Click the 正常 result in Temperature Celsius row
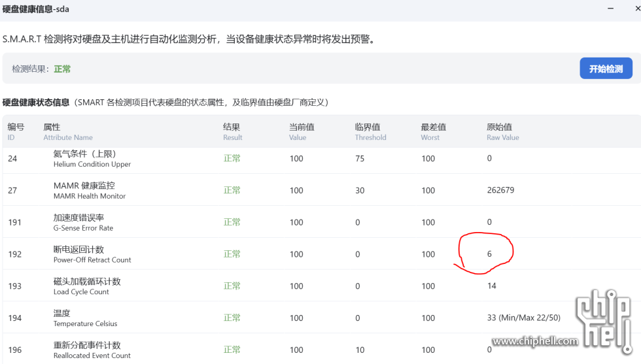Viewport: 641px width, 364px height. [232, 318]
